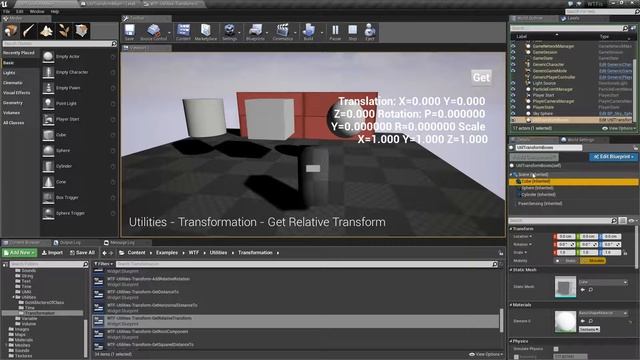640x360 pixels.
Task: Select the Paint mode brush icon
Action: tap(29, 31)
